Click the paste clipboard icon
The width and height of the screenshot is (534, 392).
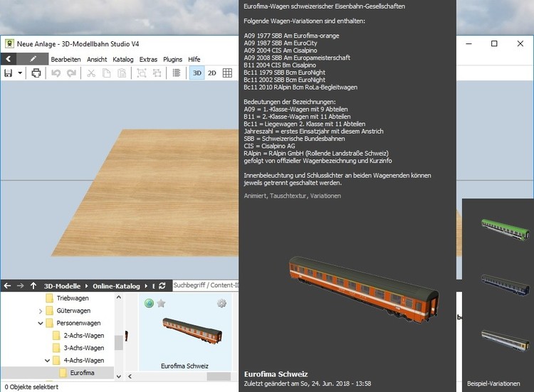click(122, 73)
